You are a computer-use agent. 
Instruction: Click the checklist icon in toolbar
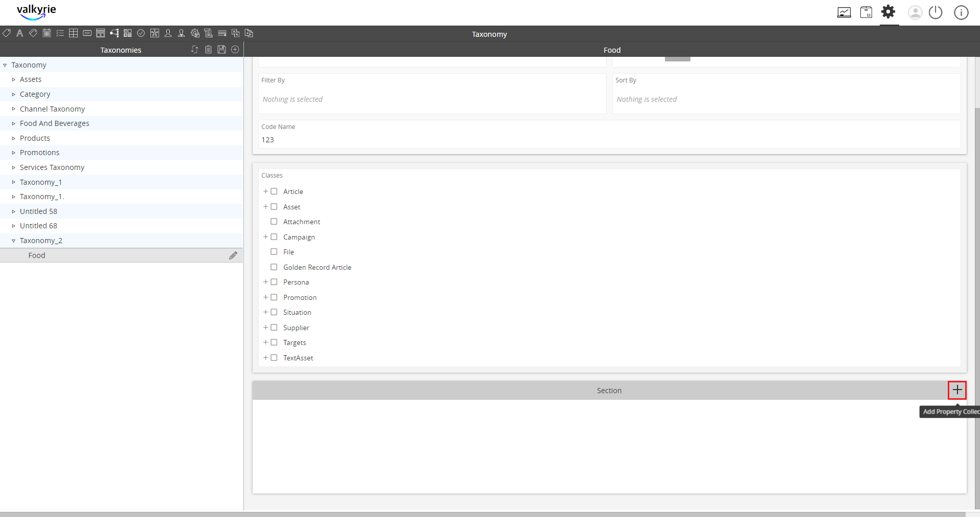click(x=60, y=33)
